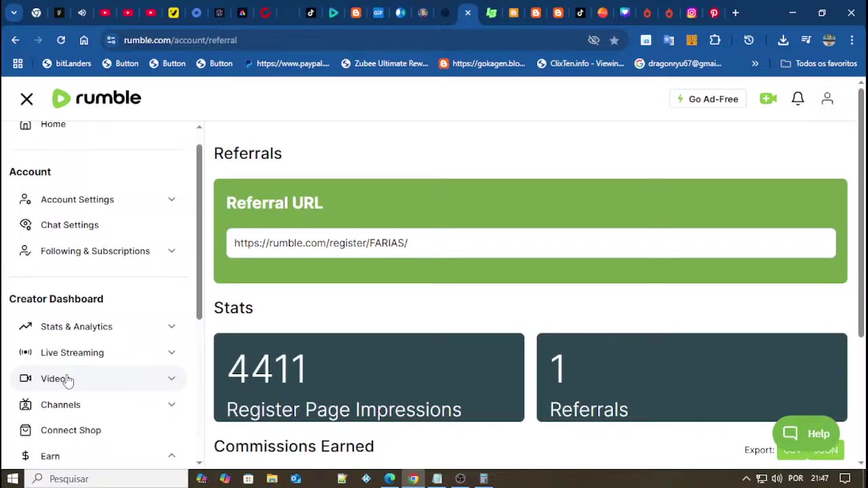Open the Google apps grid bookmark icon
Screen dimensions: 868x488
pyautogui.click(x=18, y=64)
